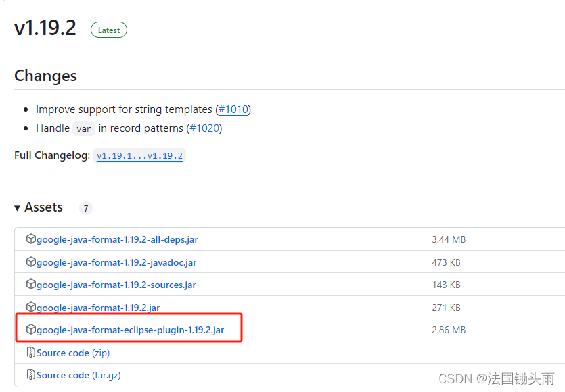Screen dimensions: 565x392
Task: Click package icon beside google-java-format-1.19.2.jar
Action: [31, 307]
